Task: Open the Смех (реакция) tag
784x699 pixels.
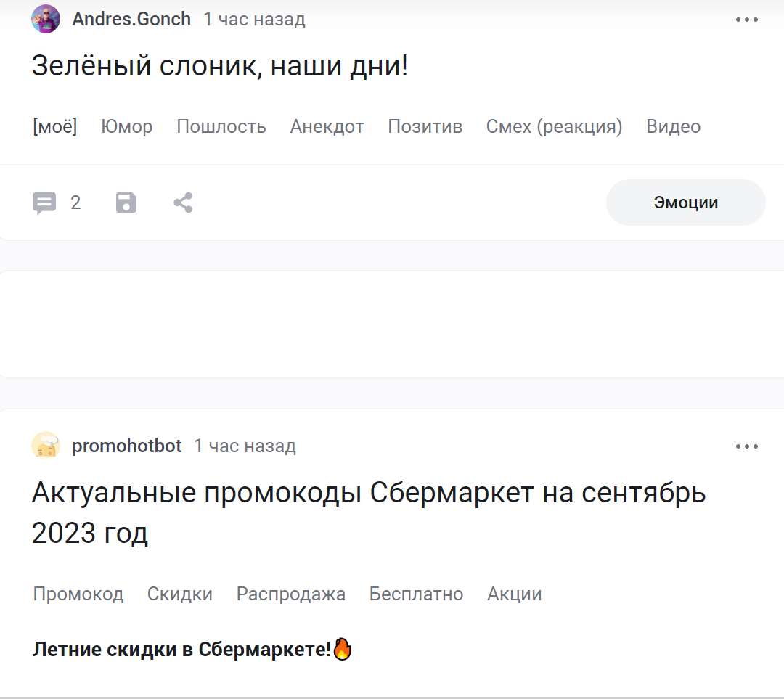Action: point(554,126)
